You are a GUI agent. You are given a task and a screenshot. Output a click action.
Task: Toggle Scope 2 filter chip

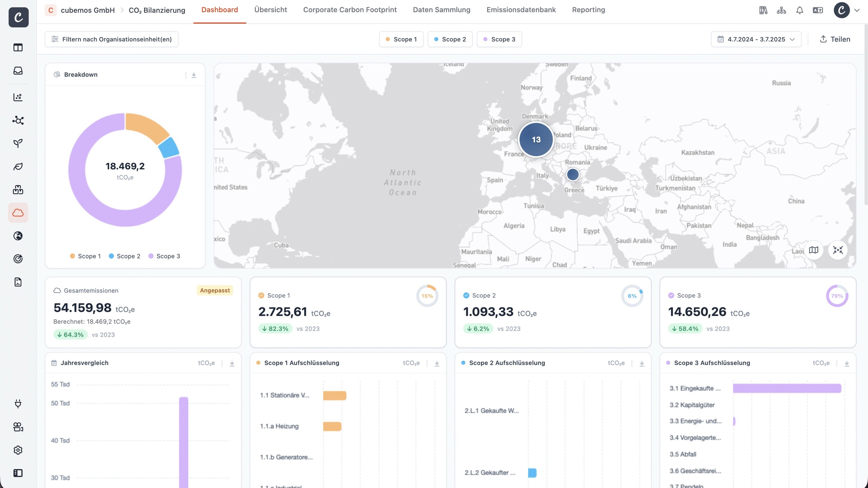click(x=450, y=39)
